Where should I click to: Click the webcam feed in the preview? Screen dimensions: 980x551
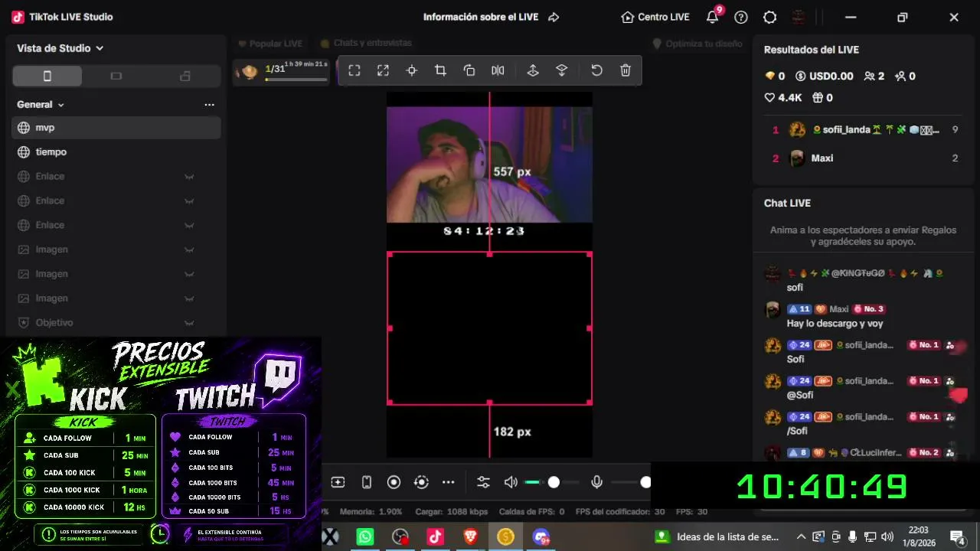[x=489, y=165]
